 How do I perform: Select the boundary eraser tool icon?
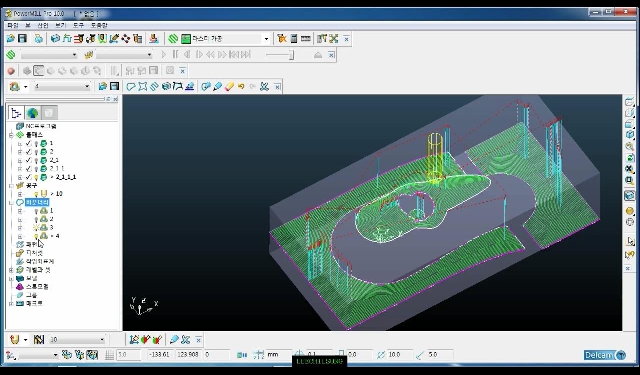coord(229,86)
